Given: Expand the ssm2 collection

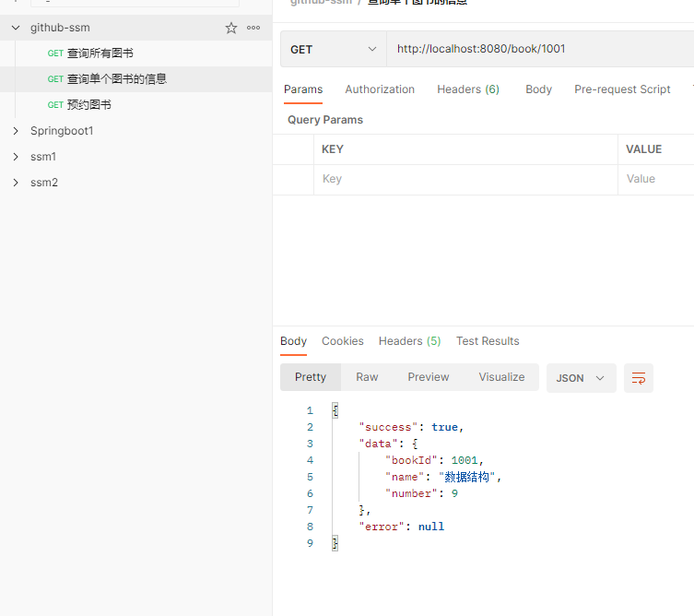Looking at the screenshot, I should tap(16, 183).
